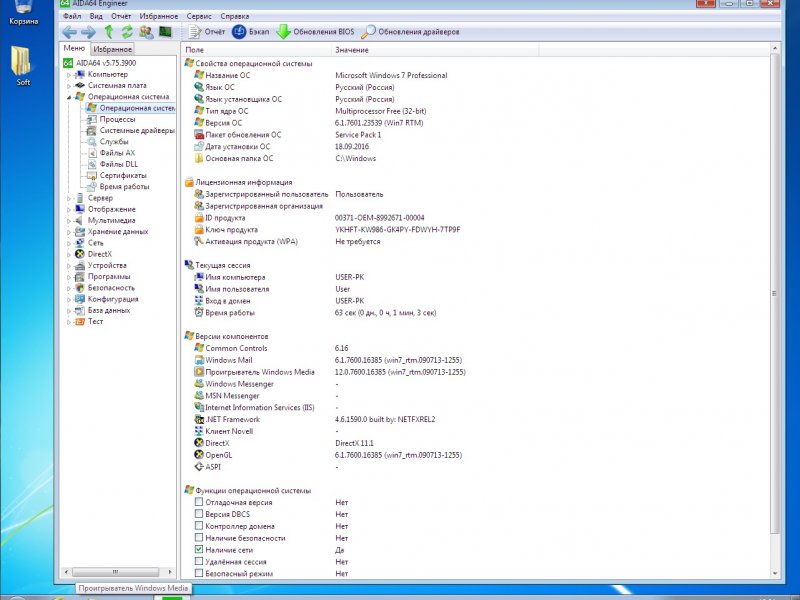Open the Время работы tree item icon
The image size is (800, 600).
point(91,187)
